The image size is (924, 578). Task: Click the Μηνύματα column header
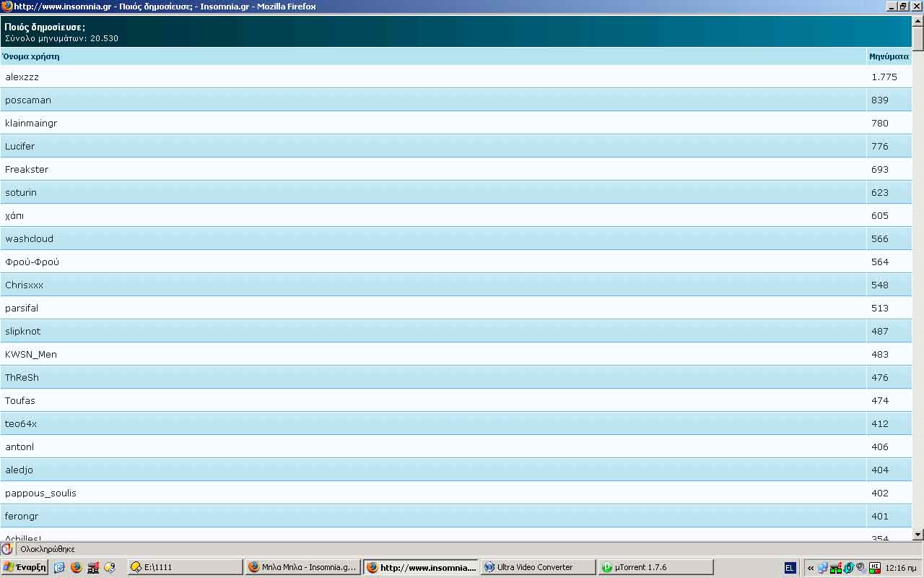coord(889,56)
